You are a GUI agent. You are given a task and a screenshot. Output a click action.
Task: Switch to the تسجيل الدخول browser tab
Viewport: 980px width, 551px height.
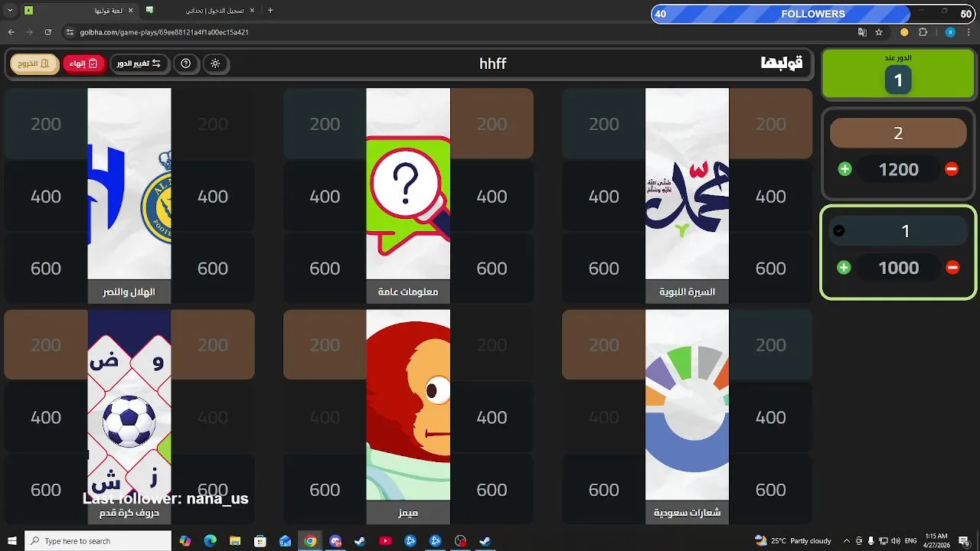point(201,11)
